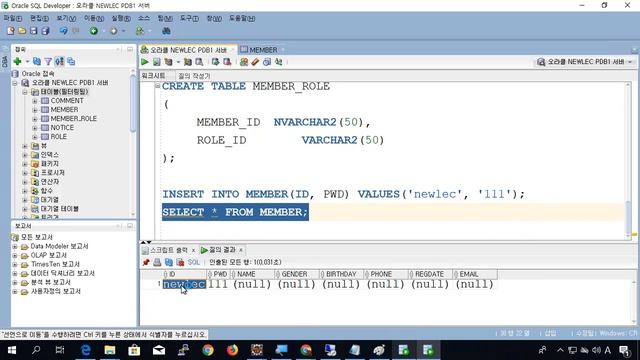This screenshot has width=640, height=360.
Task: Click the SQL History icon in worksheet toolbar
Action: [x=267, y=62]
